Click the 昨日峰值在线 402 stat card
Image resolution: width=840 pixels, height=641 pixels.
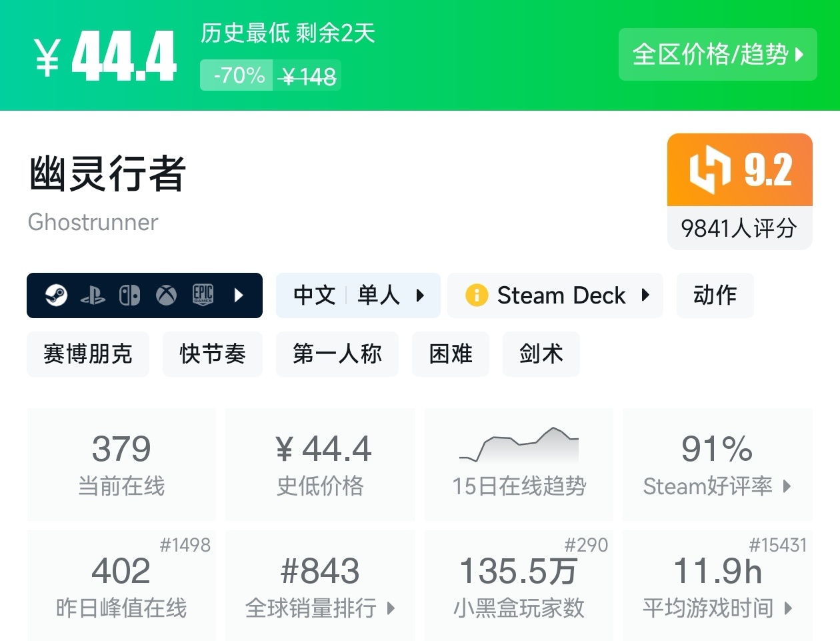click(x=121, y=586)
